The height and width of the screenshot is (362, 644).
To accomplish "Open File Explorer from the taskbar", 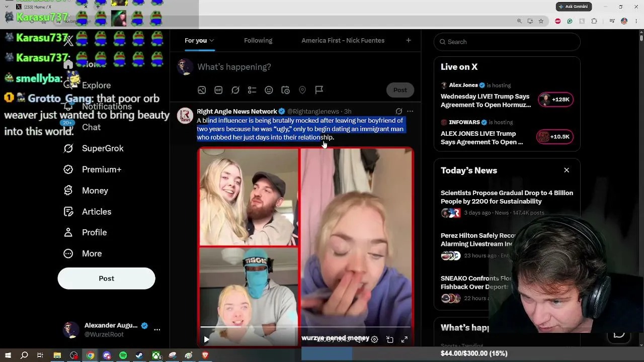I will pyautogui.click(x=57, y=355).
